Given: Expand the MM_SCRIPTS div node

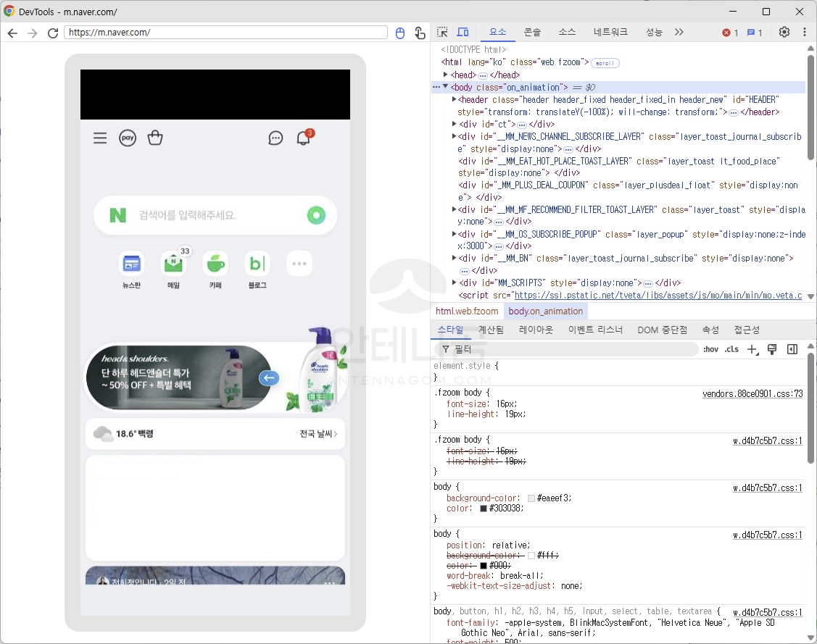Looking at the screenshot, I should [x=454, y=283].
